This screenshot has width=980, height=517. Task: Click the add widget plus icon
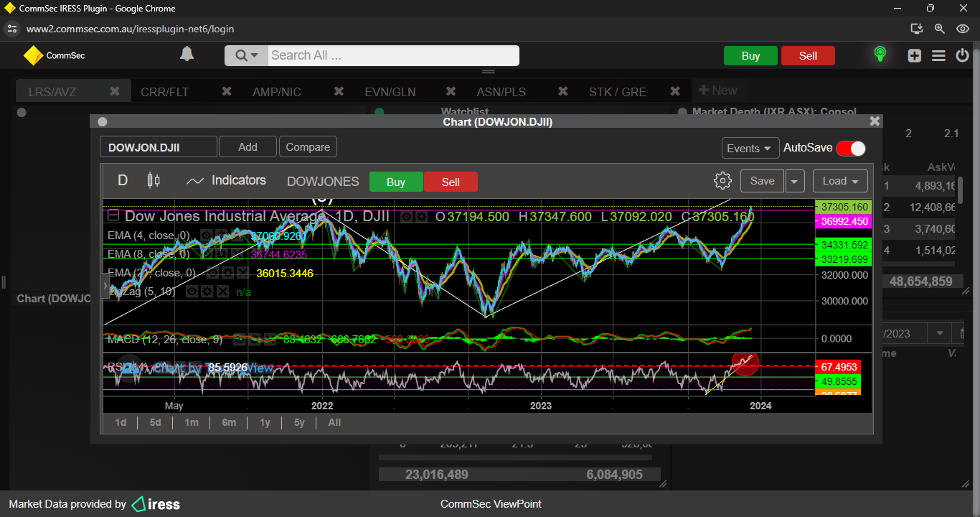(914, 55)
